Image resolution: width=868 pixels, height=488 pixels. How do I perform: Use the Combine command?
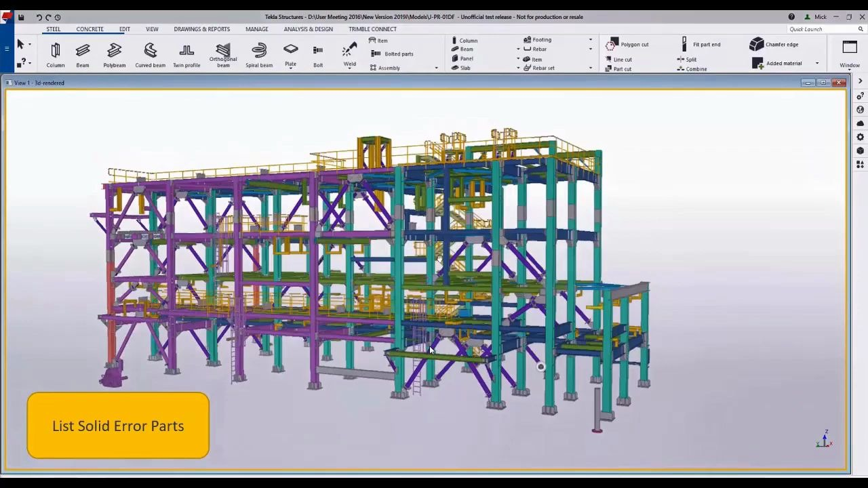(692, 69)
